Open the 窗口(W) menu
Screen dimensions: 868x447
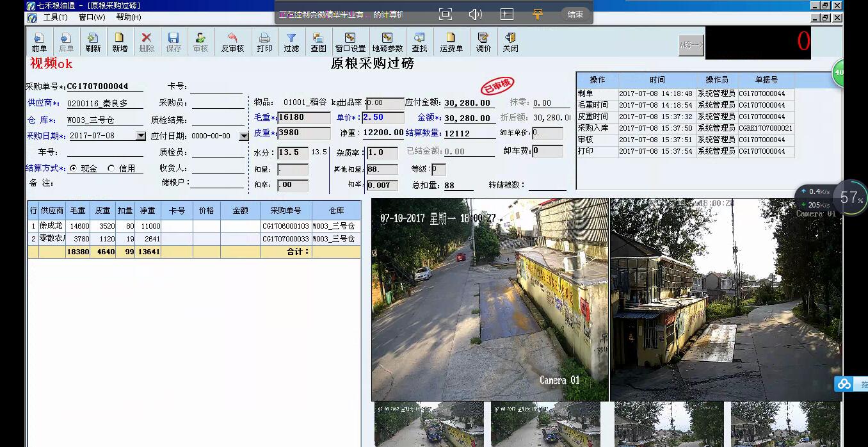(92, 17)
